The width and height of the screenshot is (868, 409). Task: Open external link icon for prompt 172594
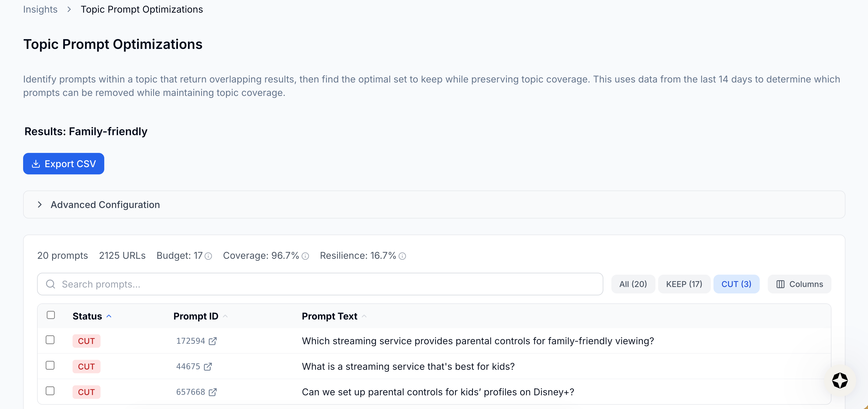pos(213,341)
